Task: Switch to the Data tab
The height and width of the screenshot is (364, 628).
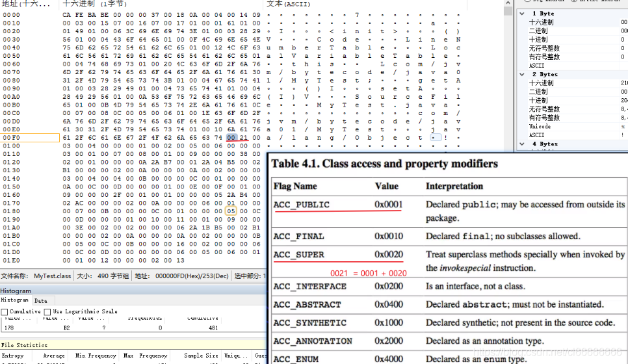Action: (40, 300)
